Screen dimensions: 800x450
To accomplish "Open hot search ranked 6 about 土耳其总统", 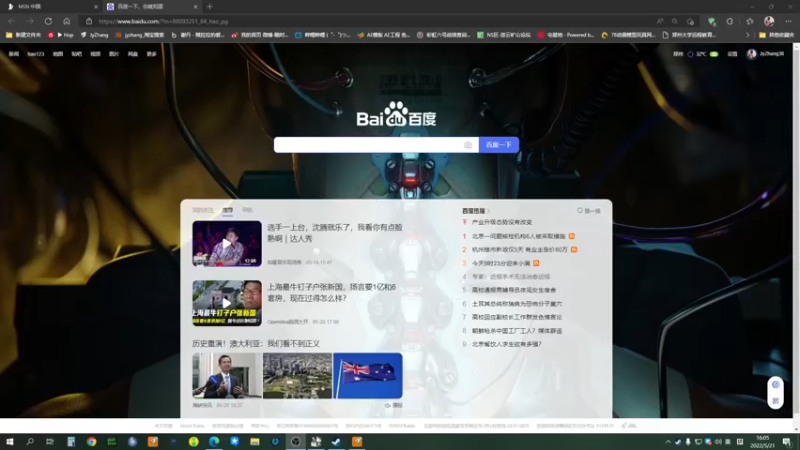I will coord(517,304).
